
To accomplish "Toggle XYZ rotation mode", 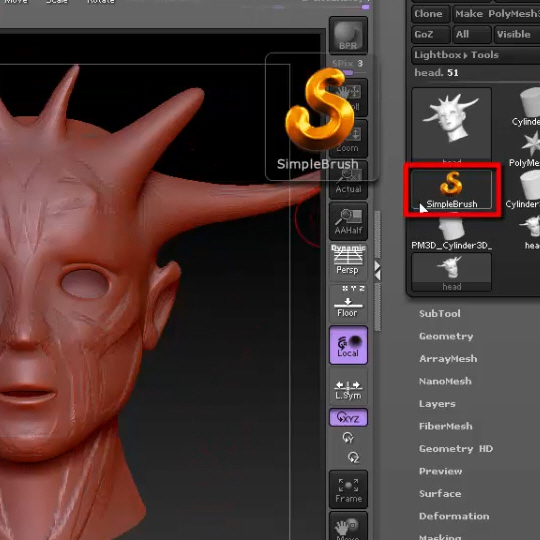I will pyautogui.click(x=348, y=418).
